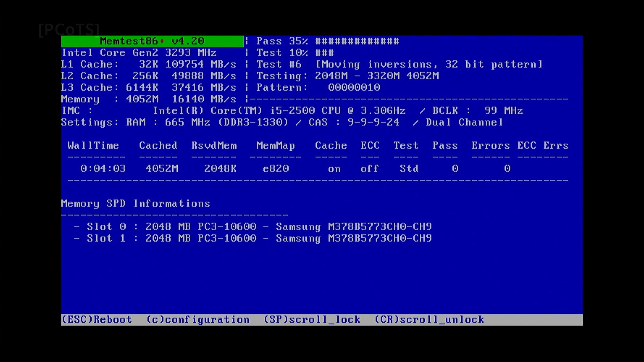644x362 pixels.
Task: Select the Dual Channel text
Action: tap(464, 122)
